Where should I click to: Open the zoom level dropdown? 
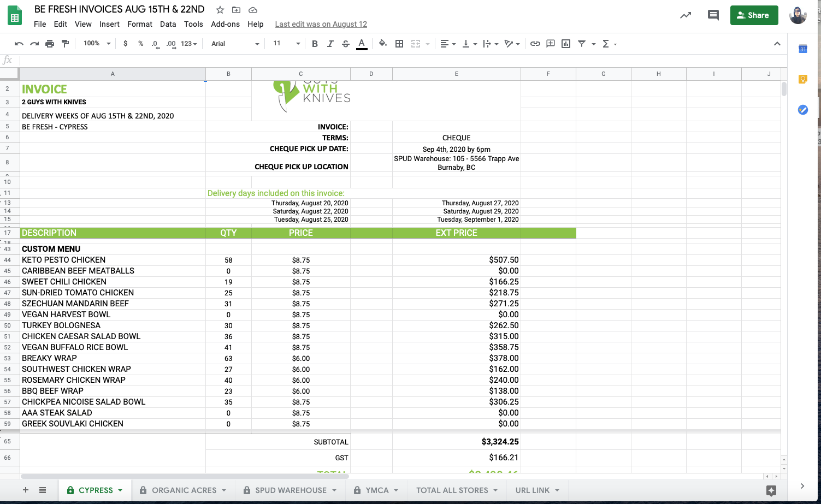point(97,44)
